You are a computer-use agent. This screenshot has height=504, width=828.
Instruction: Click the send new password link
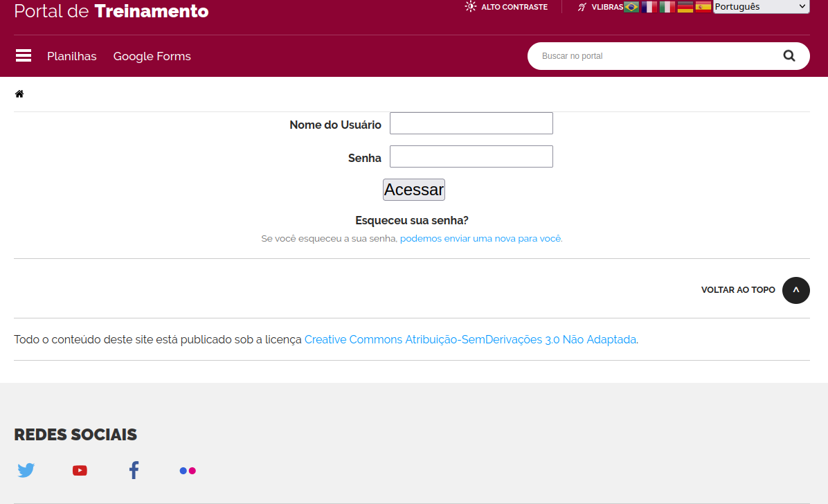click(480, 238)
